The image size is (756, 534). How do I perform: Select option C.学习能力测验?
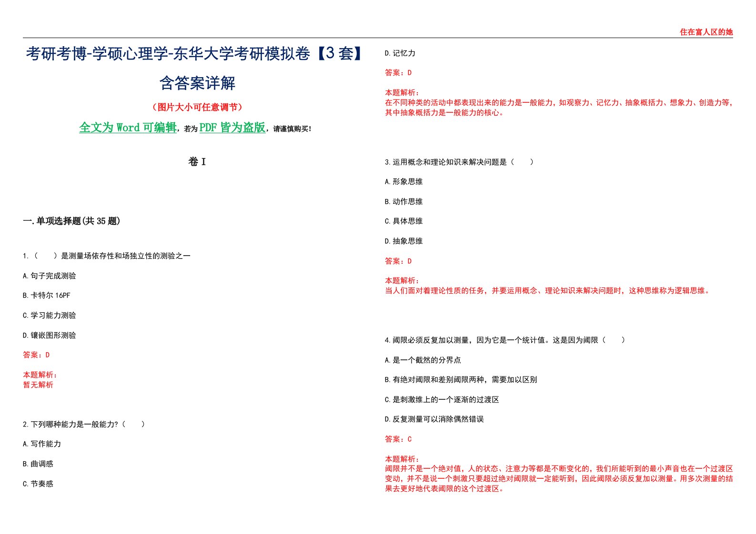(x=50, y=316)
